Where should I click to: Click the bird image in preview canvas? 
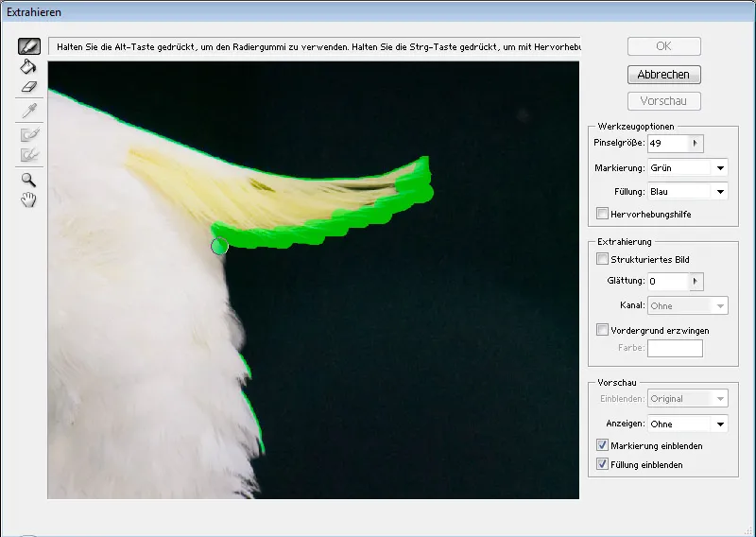[x=314, y=280]
